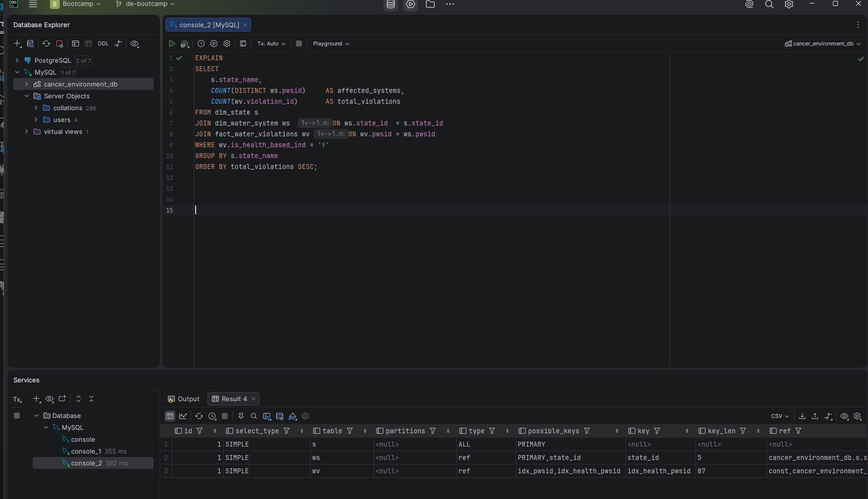Select the Result 4 tab

click(234, 399)
